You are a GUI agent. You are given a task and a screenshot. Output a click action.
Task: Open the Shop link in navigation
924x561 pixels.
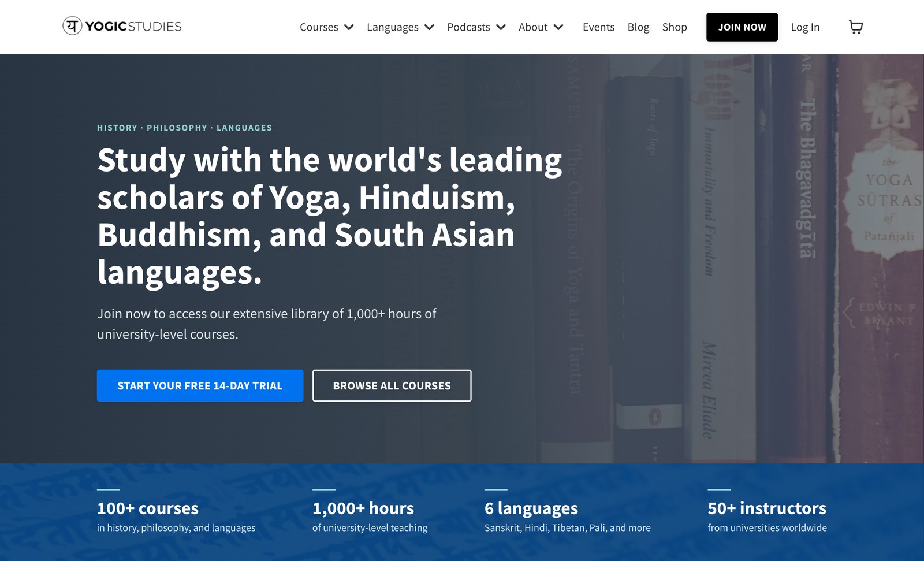[x=675, y=27]
